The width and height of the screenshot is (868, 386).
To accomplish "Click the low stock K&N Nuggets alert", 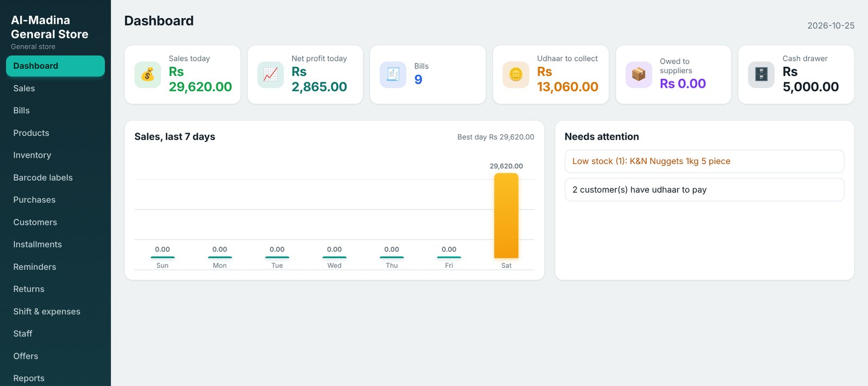I will pyautogui.click(x=704, y=161).
